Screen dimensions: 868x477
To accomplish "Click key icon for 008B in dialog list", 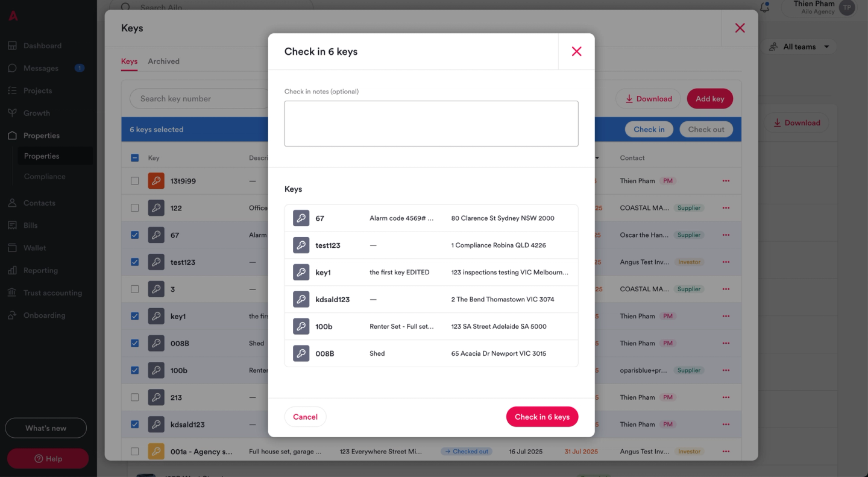I will [301, 353].
